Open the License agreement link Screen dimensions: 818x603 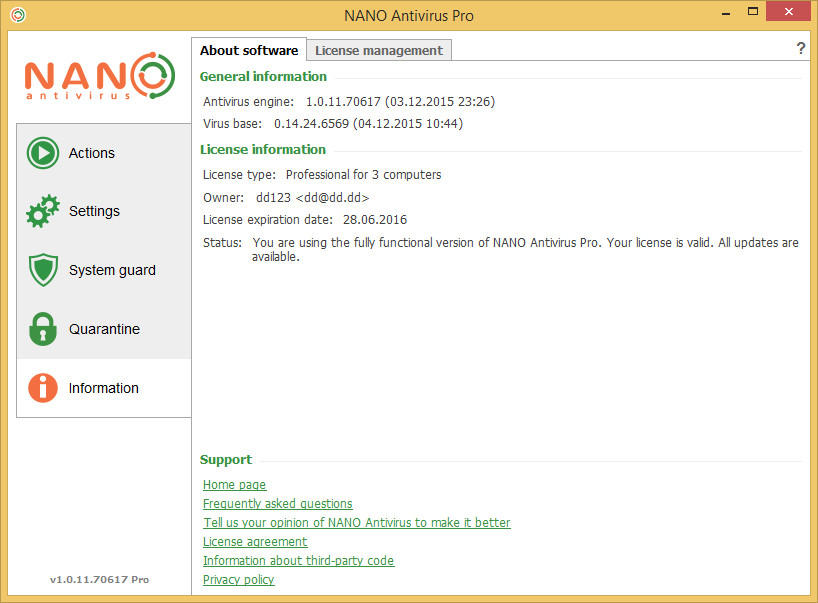[255, 541]
